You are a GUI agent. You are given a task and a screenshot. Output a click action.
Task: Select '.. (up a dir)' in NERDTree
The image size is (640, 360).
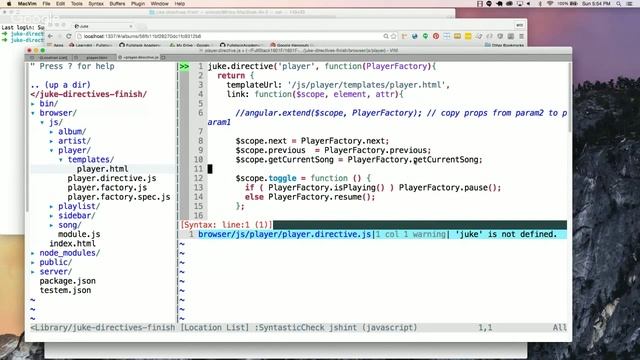tap(60, 85)
